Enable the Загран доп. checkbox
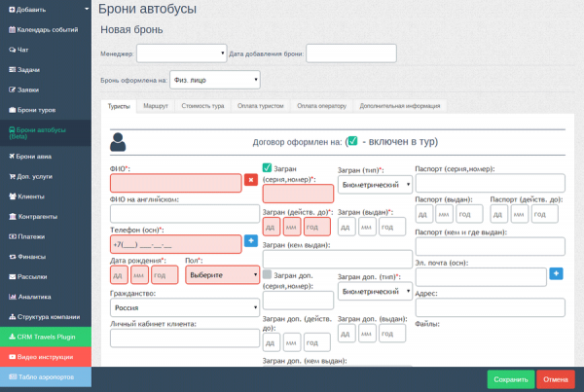584x392 pixels. 267,274
